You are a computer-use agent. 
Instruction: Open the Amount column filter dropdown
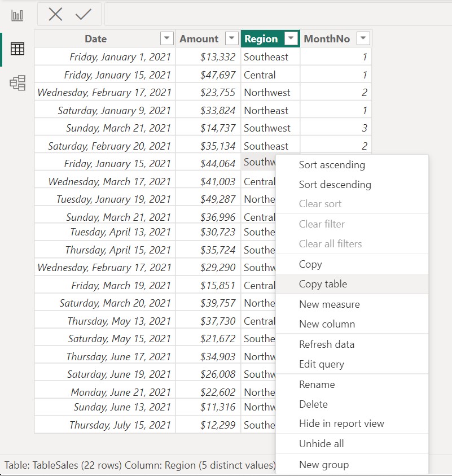231,38
